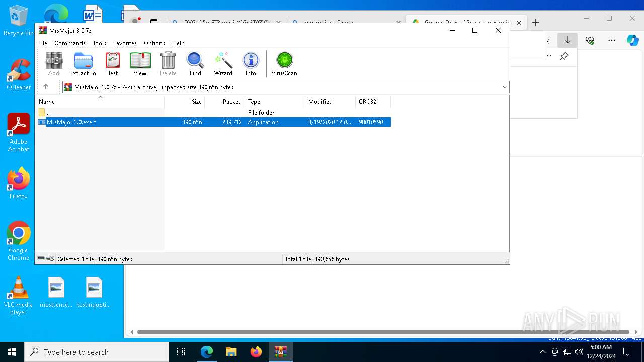Open the Help menu
Viewport: 644px width, 362px height.
[x=178, y=43]
